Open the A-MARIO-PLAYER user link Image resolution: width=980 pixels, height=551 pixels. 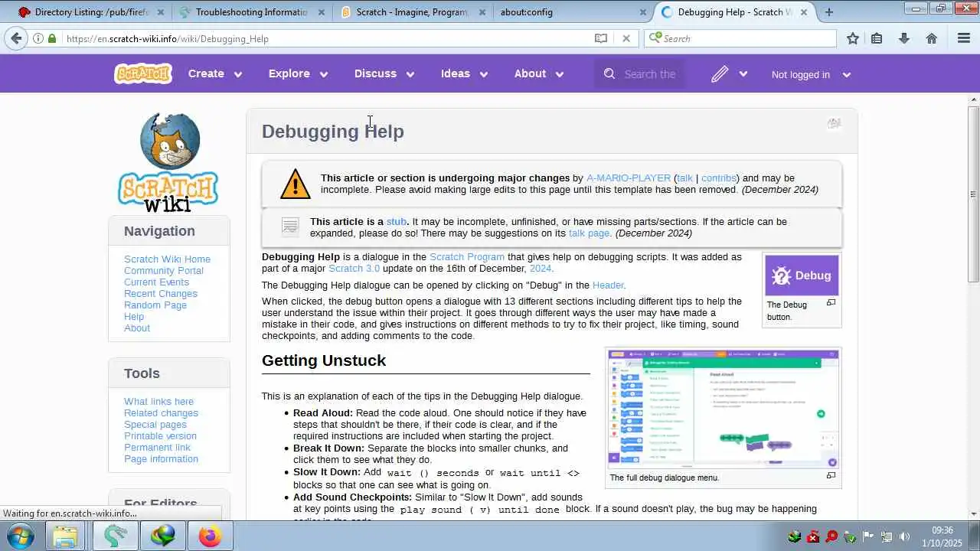pyautogui.click(x=628, y=178)
